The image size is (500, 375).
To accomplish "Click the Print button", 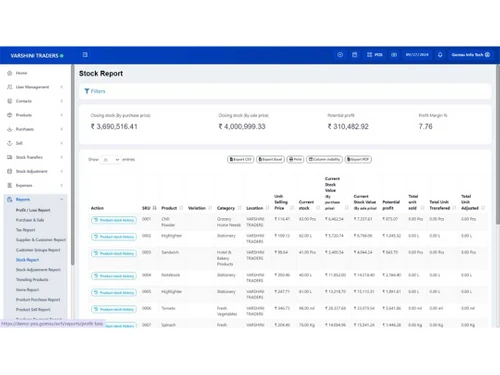I will coord(295,159).
